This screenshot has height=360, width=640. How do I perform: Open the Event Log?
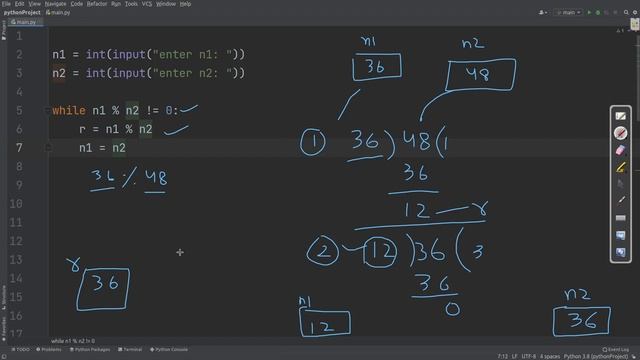616,349
